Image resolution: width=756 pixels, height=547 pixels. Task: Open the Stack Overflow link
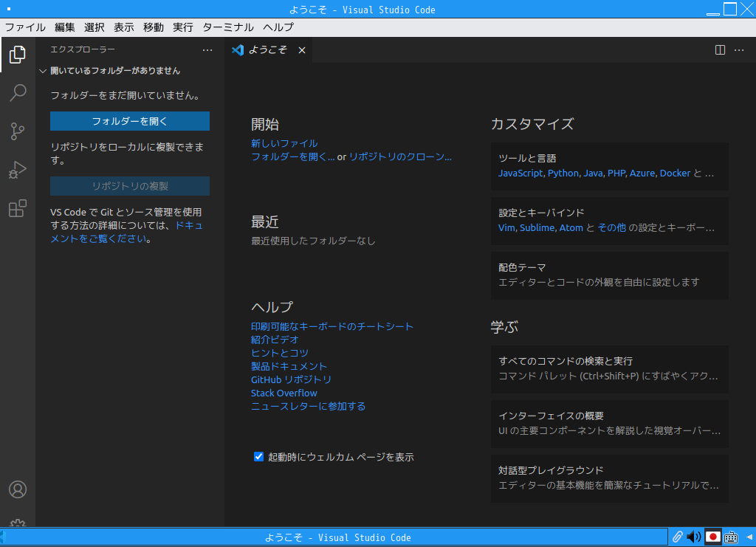(284, 393)
